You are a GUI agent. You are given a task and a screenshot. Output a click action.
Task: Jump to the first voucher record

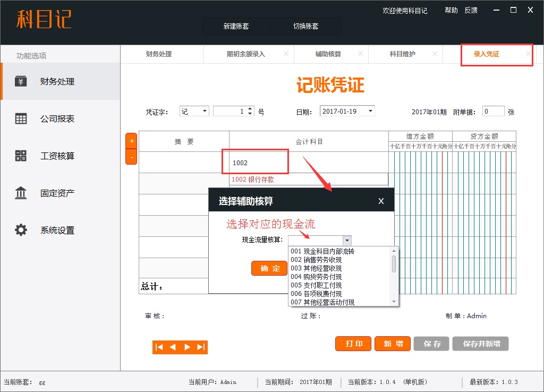159,347
